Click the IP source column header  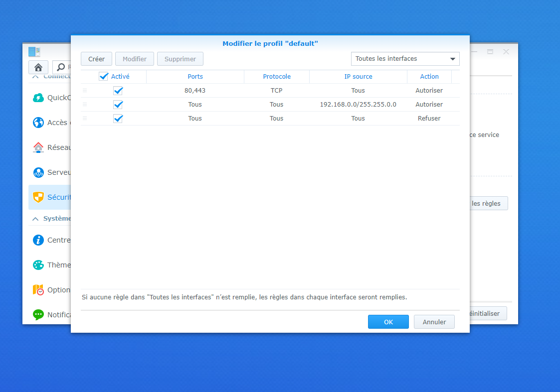[358, 77]
